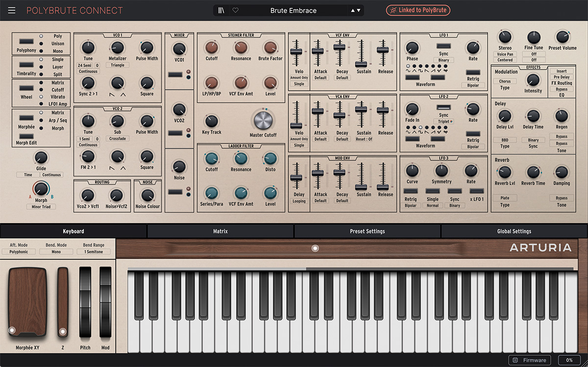Go to next preset with down arrow
This screenshot has width=588, height=367.
359,10
